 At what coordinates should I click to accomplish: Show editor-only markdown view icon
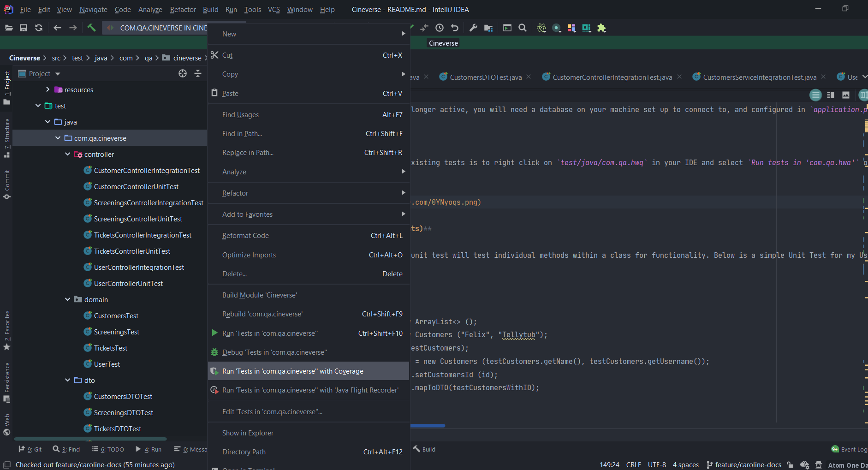(x=815, y=95)
